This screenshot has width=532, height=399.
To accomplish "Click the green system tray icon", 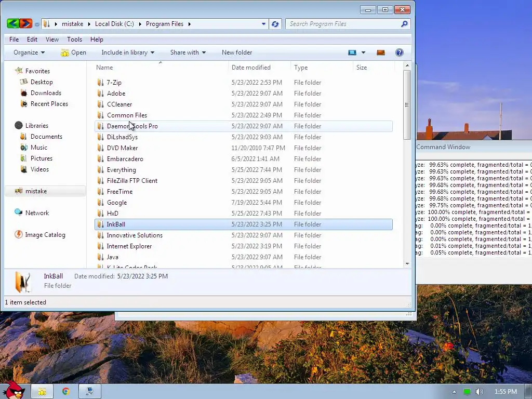I will [467, 392].
